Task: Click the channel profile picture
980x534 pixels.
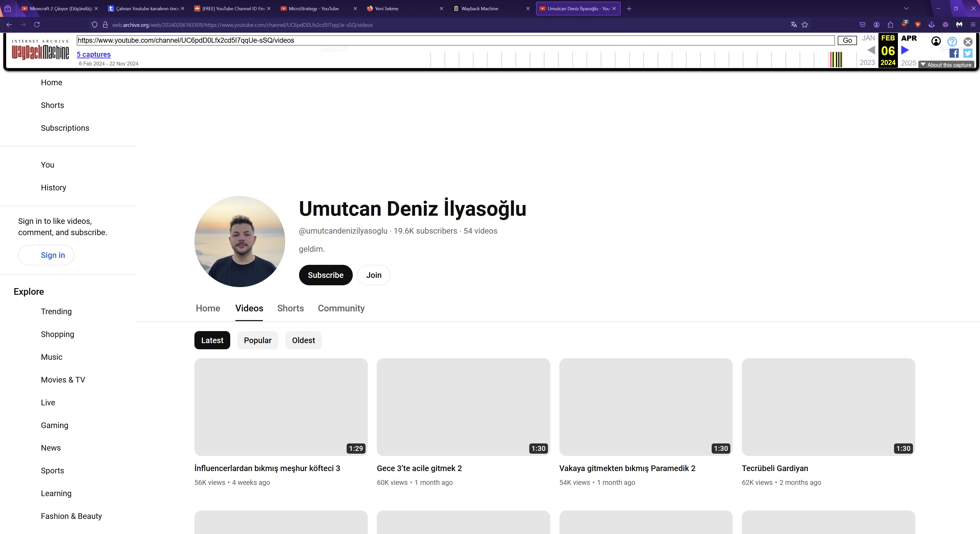Action: point(240,241)
